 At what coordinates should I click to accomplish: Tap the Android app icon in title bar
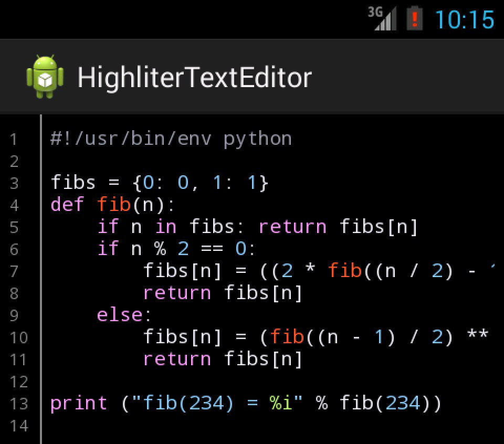tap(45, 77)
